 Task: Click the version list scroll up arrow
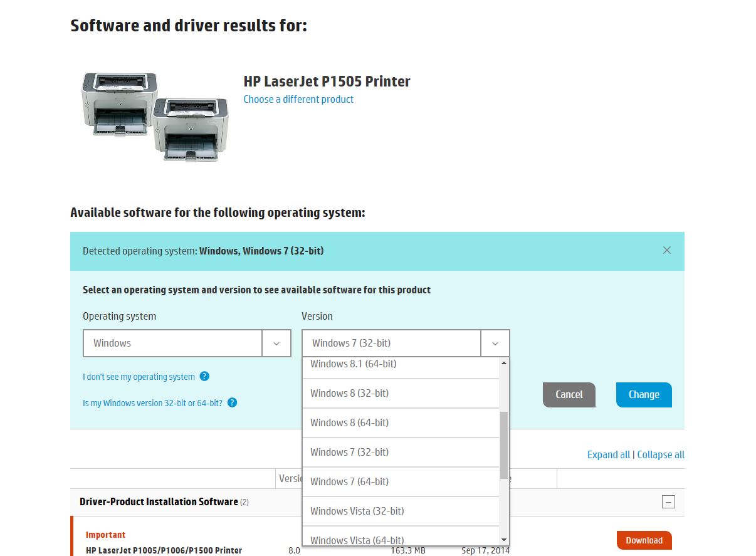tap(504, 363)
